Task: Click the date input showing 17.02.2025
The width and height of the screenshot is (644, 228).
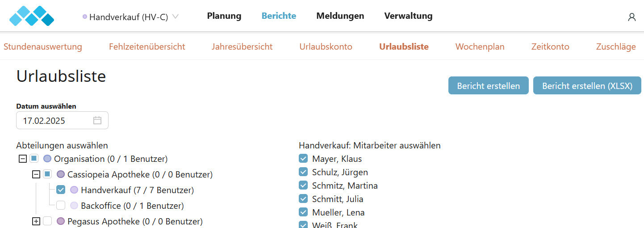Action: [62, 120]
